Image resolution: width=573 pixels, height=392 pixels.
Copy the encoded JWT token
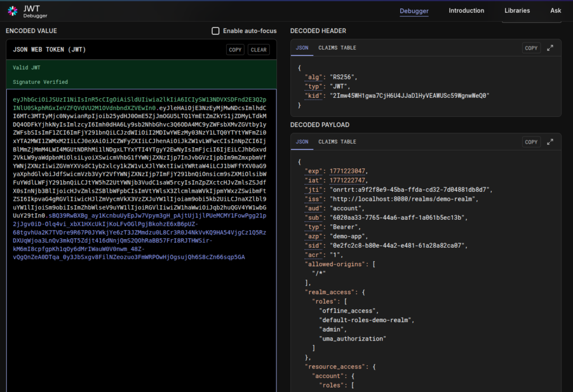pos(235,49)
